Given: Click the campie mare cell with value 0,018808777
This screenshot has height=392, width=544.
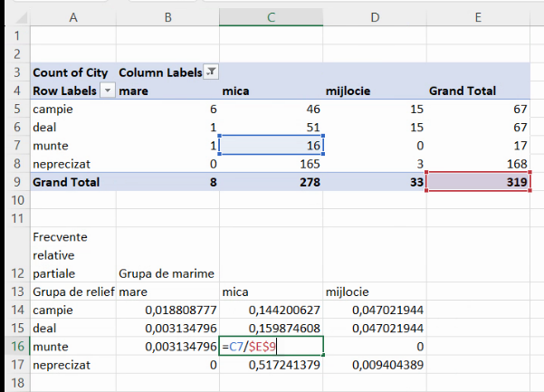Looking at the screenshot, I should click(x=167, y=310).
